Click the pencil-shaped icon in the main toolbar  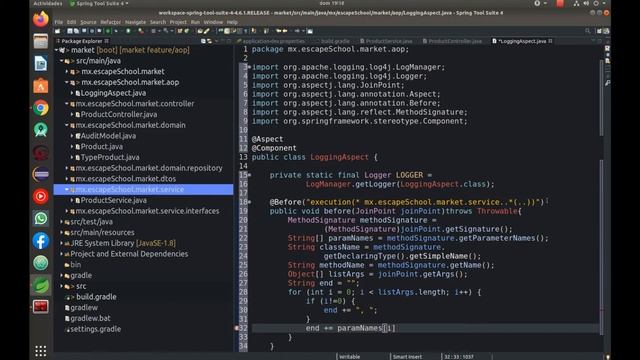point(207,31)
